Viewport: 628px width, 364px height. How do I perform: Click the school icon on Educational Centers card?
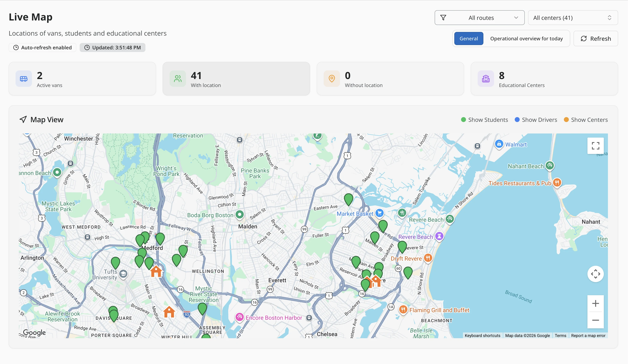click(486, 79)
